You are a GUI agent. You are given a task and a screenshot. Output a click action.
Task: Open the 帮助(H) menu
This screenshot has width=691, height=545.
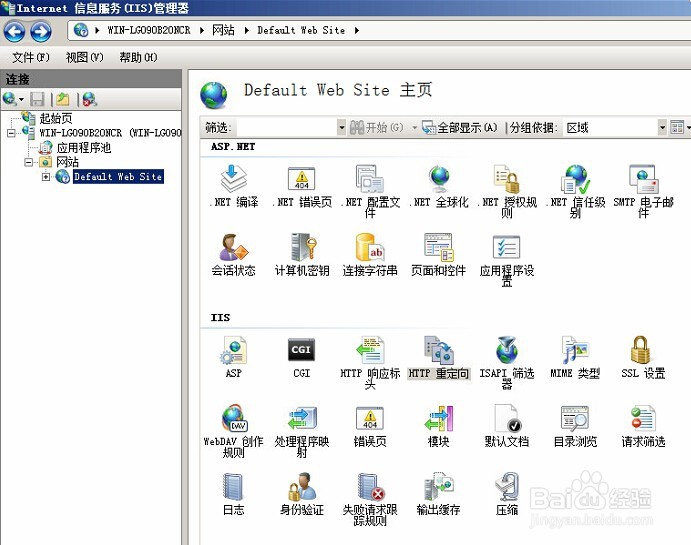138,57
